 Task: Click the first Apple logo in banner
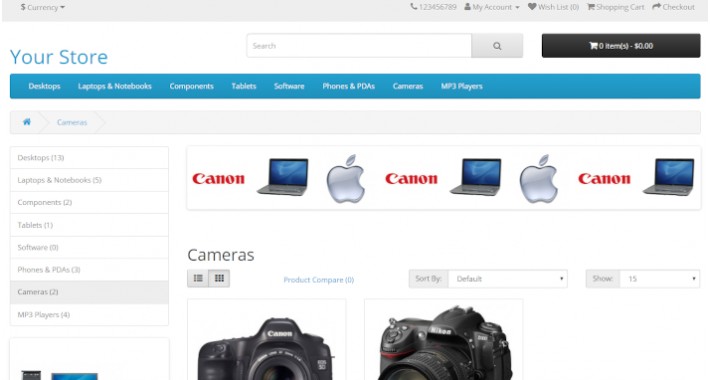pyautogui.click(x=345, y=178)
